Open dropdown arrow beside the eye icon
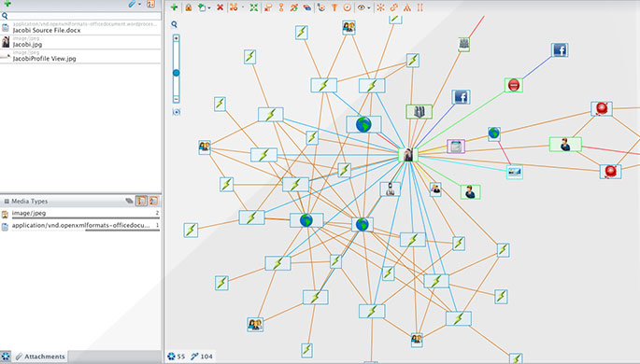The image size is (640, 364). pos(369,7)
